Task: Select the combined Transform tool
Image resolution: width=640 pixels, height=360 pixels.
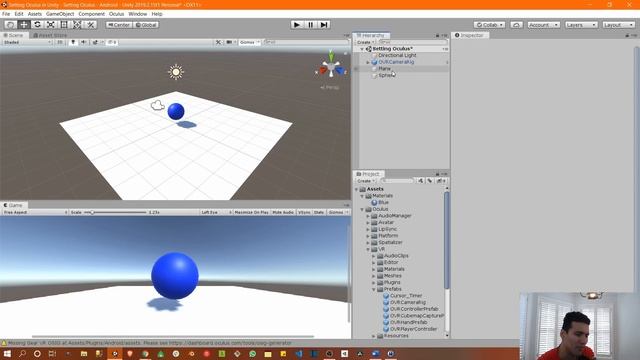Action: point(77,25)
